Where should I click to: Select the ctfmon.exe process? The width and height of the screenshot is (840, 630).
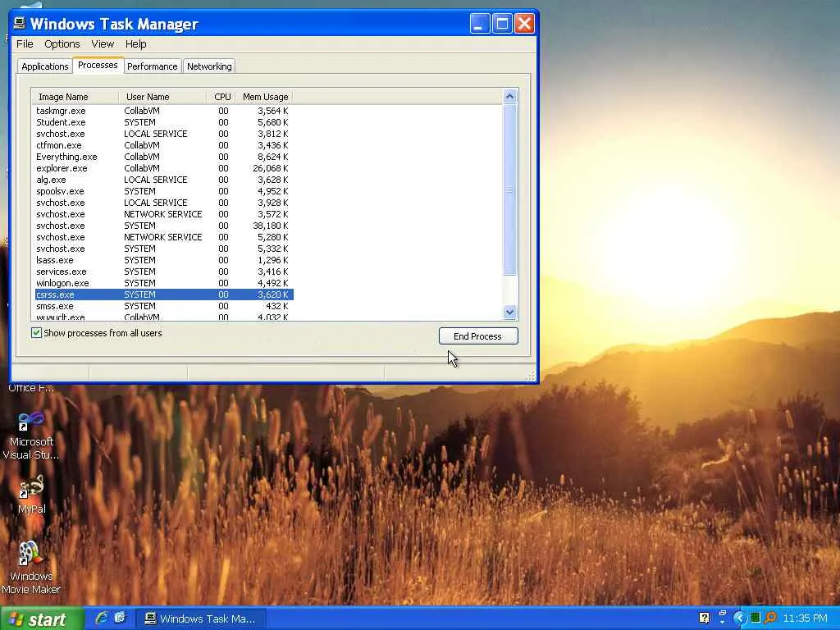163,145
